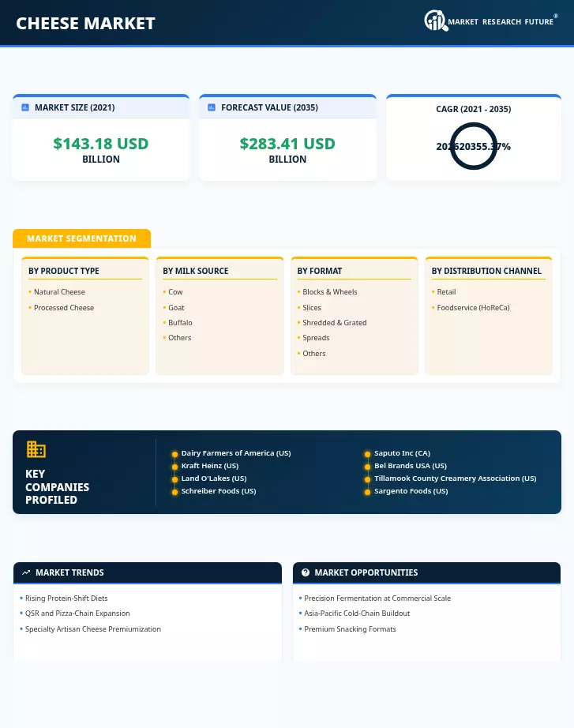The width and height of the screenshot is (574, 728).
Task: Select Retail distribution channel
Action: click(x=446, y=292)
